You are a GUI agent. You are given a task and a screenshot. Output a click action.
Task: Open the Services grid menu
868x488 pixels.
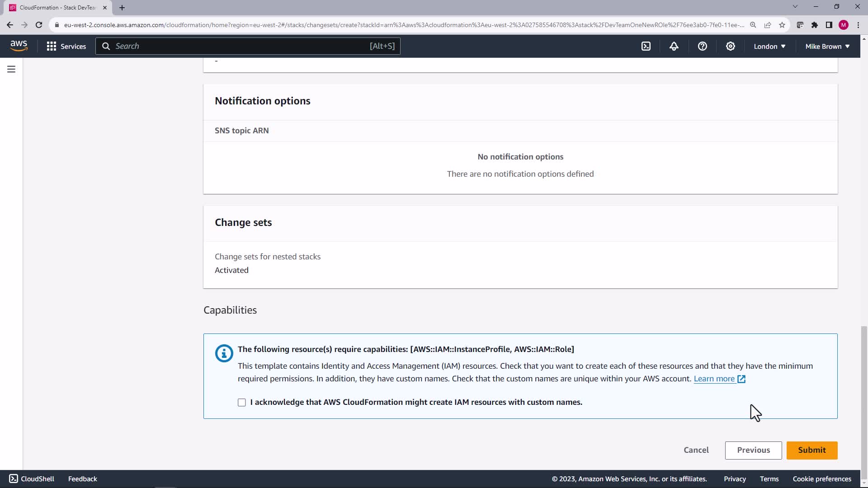66,46
